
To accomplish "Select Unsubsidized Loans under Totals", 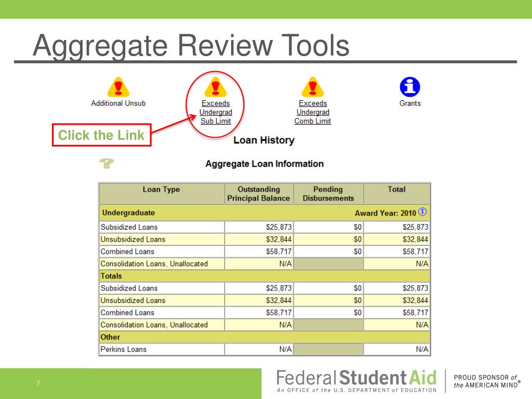I will tap(132, 300).
